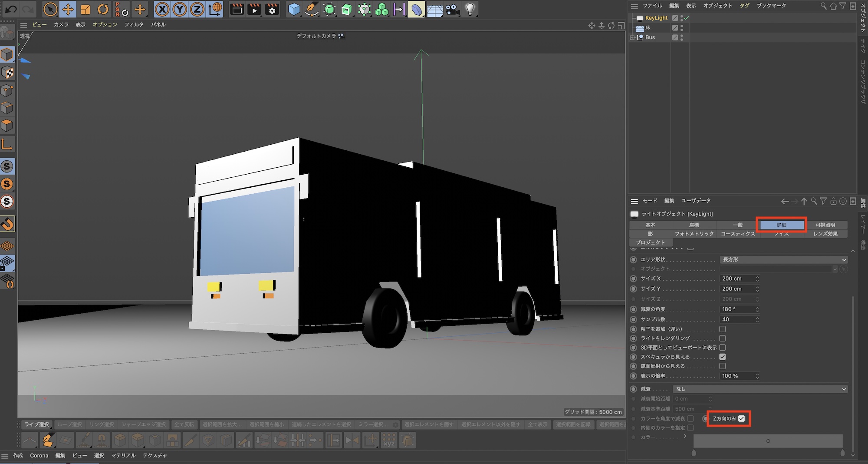Uncheck the Z方向のみ checkbox
The image size is (868, 464).
tap(741, 418)
